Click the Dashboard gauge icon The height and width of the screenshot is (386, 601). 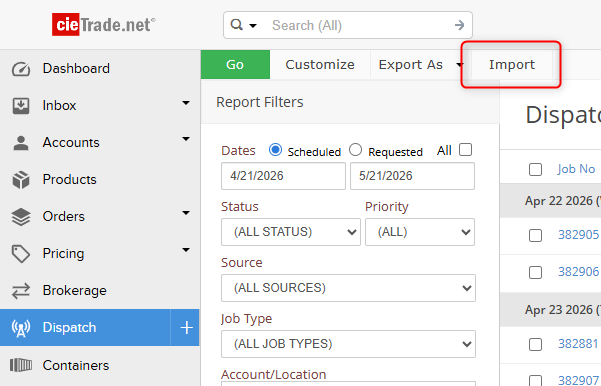coord(21,69)
